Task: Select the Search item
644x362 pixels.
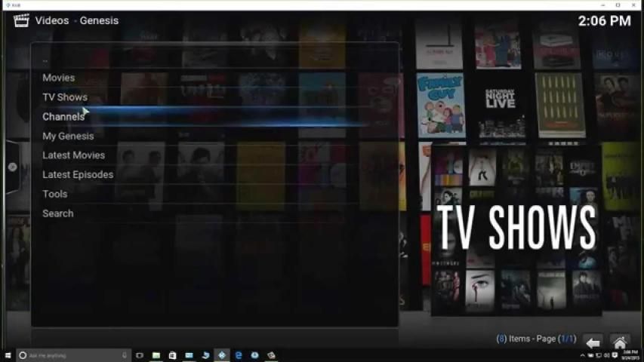Action: (58, 213)
